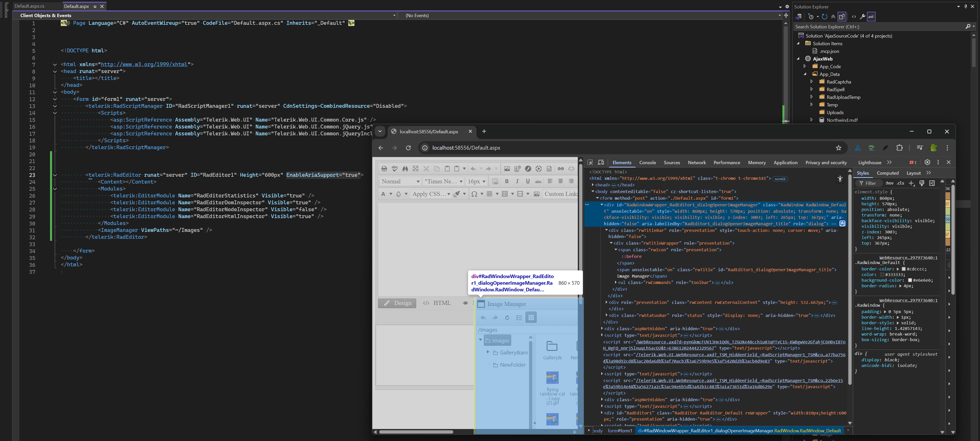Click the Insert Symbol omega icon

coord(474,194)
